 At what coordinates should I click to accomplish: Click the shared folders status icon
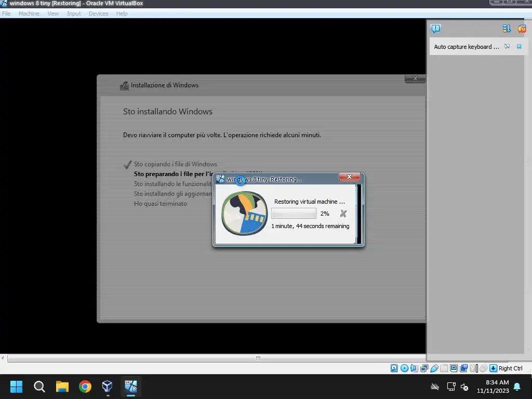(x=444, y=368)
